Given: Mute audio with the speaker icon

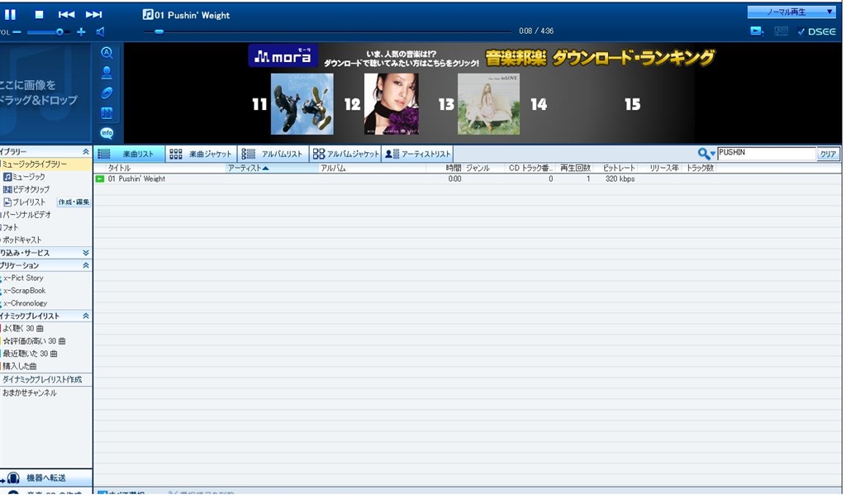Looking at the screenshot, I should tap(100, 32).
